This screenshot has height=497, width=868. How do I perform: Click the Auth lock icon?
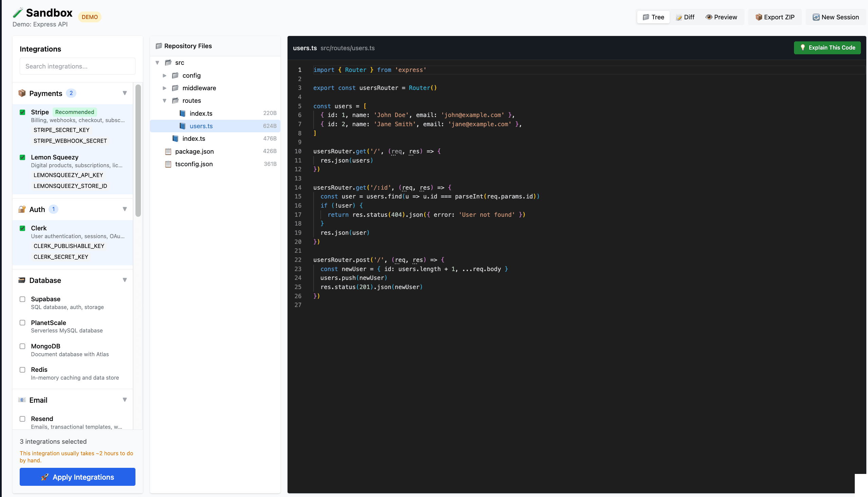coord(22,209)
